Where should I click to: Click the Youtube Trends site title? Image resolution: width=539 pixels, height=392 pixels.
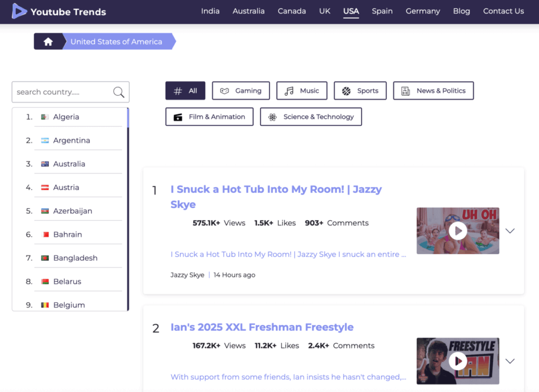pos(68,12)
